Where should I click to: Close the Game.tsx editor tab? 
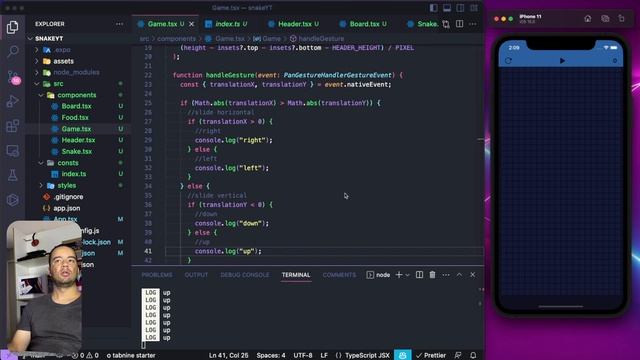coord(191,24)
